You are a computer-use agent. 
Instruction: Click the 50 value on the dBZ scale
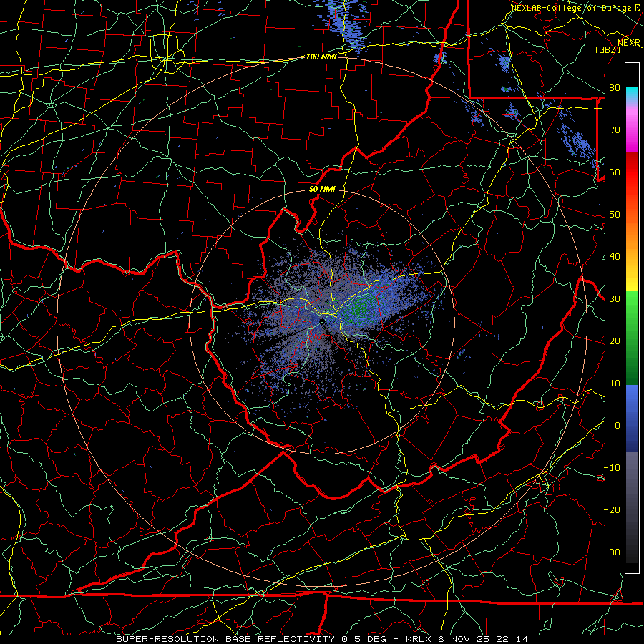615,215
